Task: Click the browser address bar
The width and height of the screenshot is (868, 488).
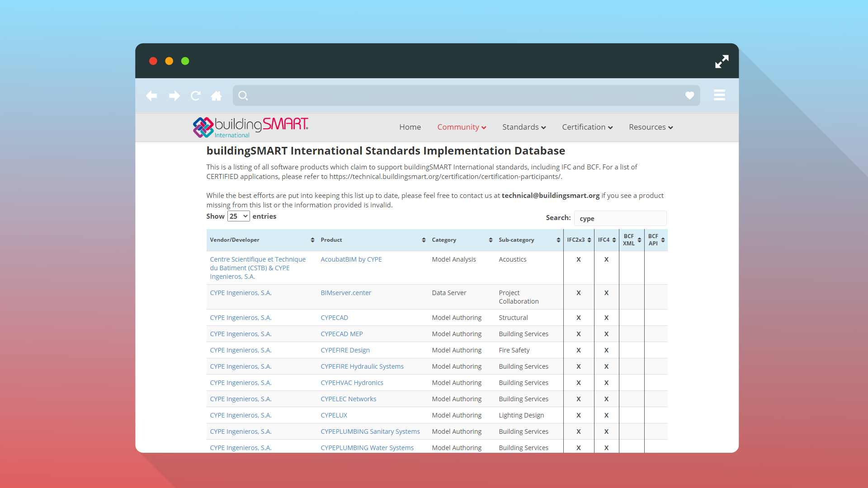Action: tap(466, 96)
